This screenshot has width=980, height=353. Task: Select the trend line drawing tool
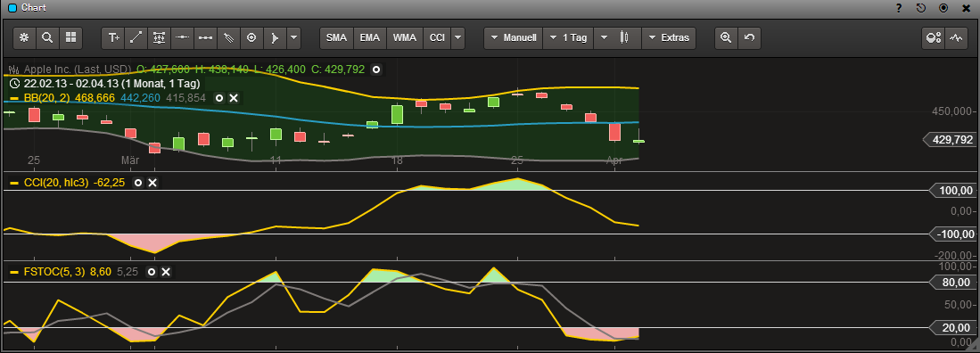(136, 37)
